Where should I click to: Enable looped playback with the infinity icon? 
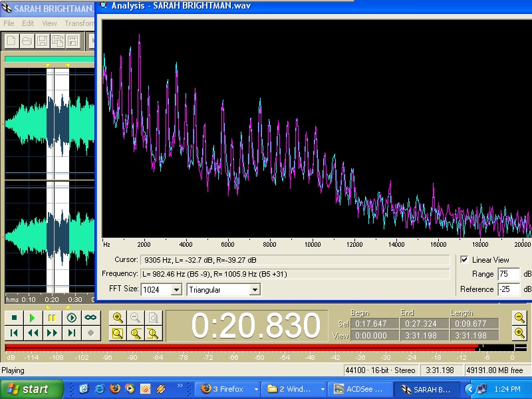pos(90,318)
